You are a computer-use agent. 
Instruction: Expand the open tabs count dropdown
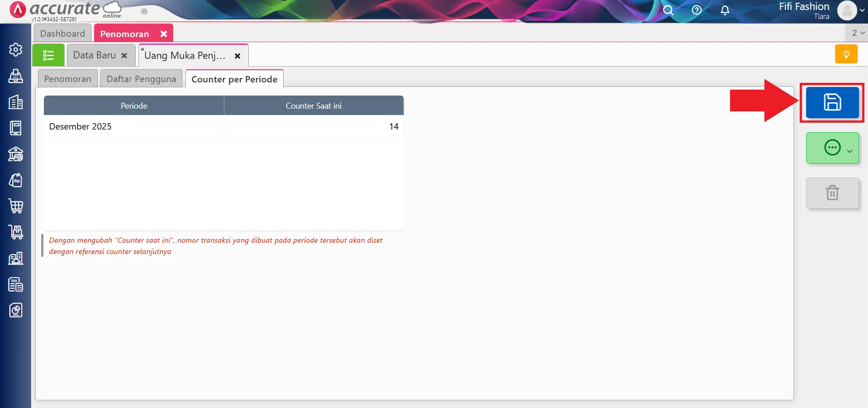pos(858,33)
